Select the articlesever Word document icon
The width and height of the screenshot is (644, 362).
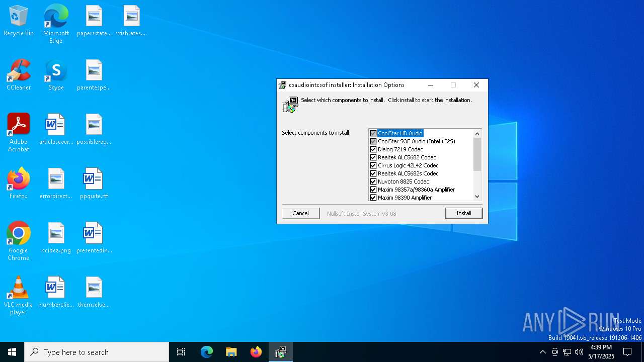[56, 130]
